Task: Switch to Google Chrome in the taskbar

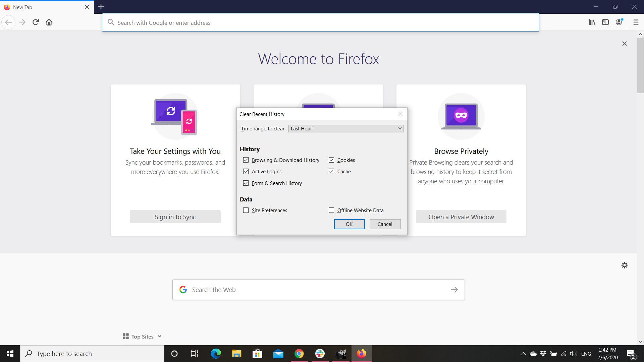Action: (x=299, y=354)
